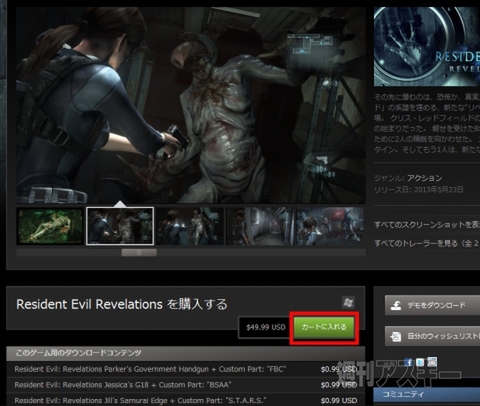Click the デモをダウンロード button
The image size is (480, 406).
click(x=432, y=305)
